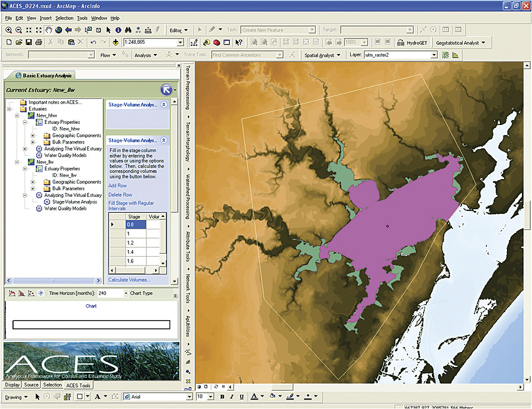The image size is (532, 409).
Task: Switch to the ACES Tools tab
Action: [78, 385]
